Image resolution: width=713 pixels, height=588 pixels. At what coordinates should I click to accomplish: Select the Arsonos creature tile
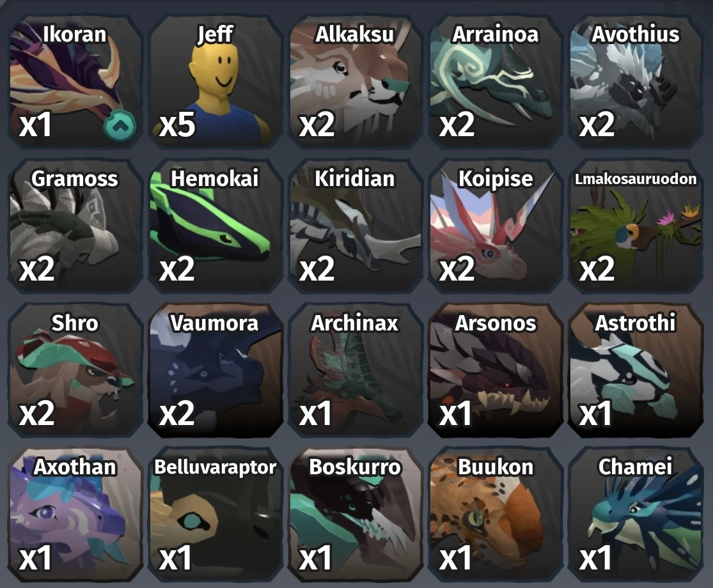[x=495, y=370]
